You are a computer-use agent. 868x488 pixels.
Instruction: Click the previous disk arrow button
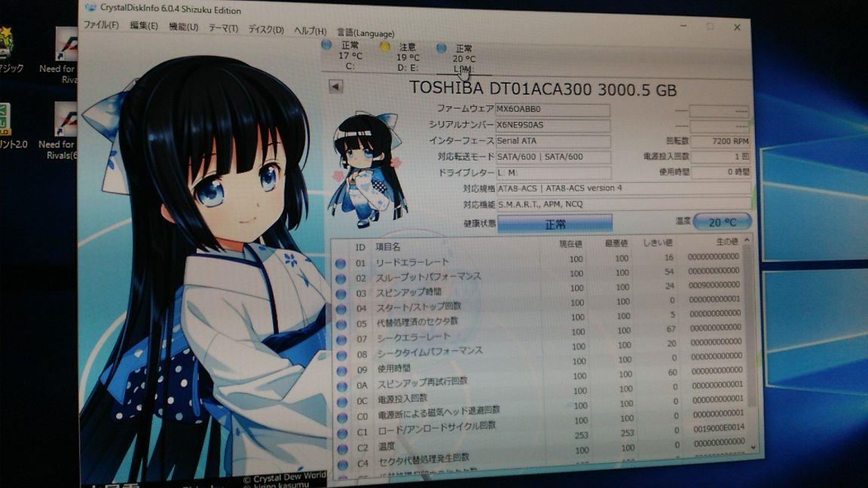click(335, 87)
